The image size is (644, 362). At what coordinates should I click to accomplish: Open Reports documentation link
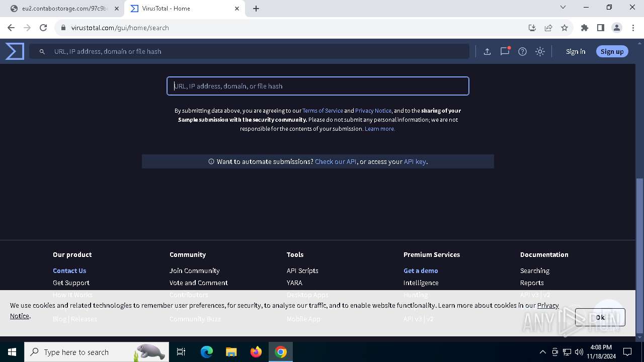pyautogui.click(x=532, y=283)
